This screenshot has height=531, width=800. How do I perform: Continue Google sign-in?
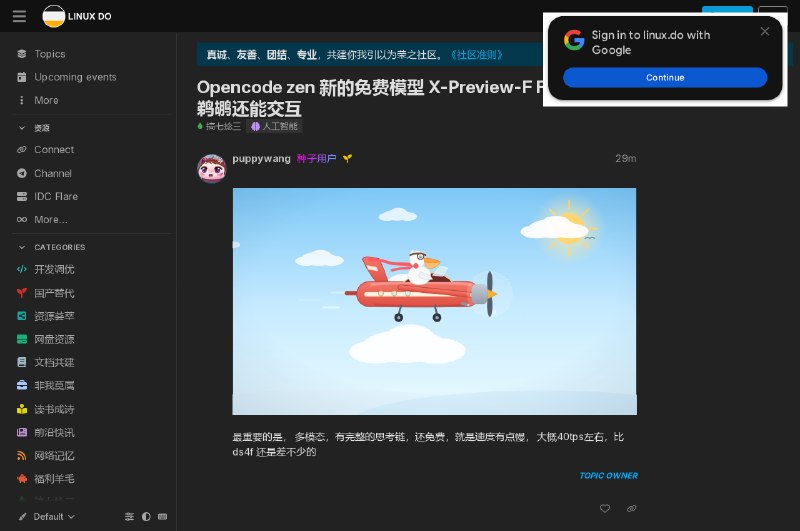coord(665,78)
